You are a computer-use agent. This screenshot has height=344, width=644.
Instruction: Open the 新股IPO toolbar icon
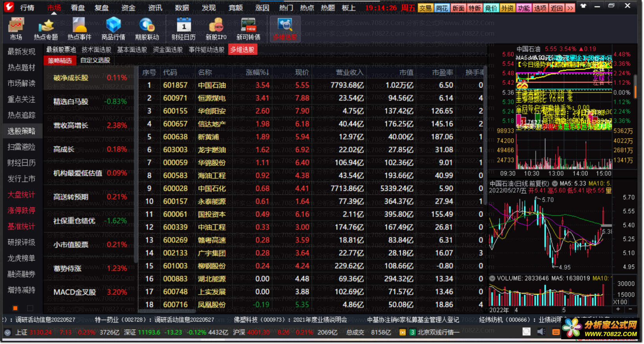click(x=216, y=29)
